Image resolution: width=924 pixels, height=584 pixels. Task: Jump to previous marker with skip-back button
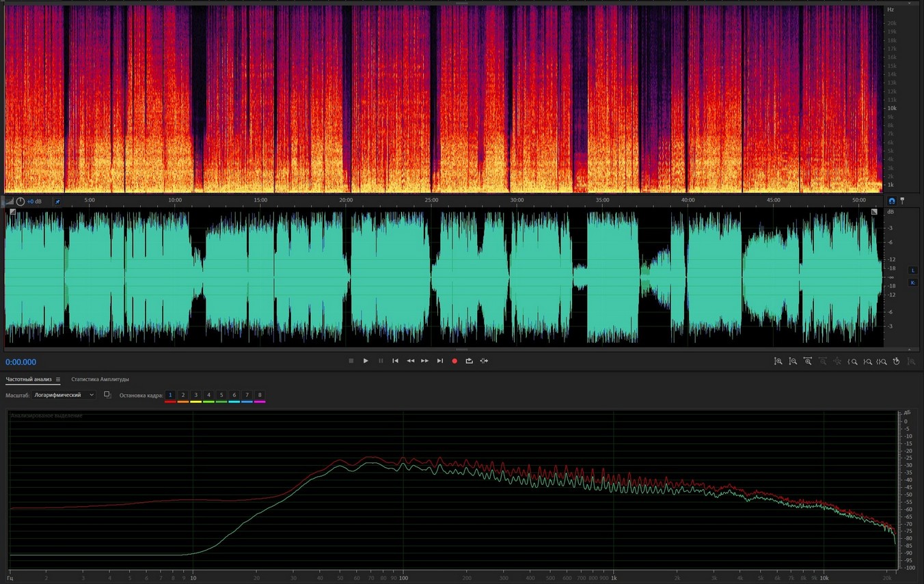pos(395,361)
